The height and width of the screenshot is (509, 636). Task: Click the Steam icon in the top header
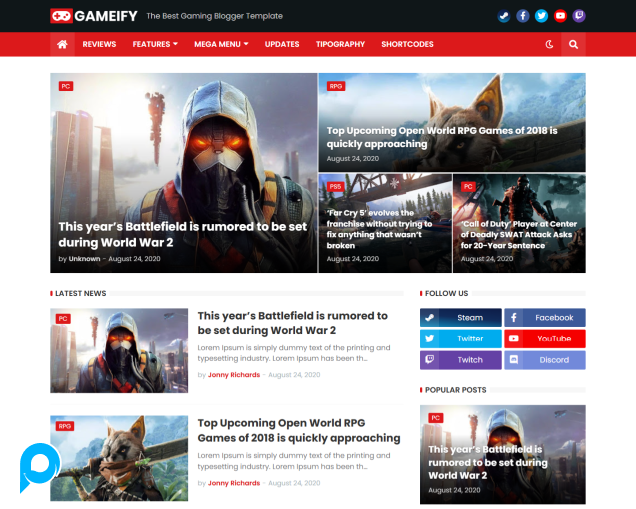coord(503,16)
